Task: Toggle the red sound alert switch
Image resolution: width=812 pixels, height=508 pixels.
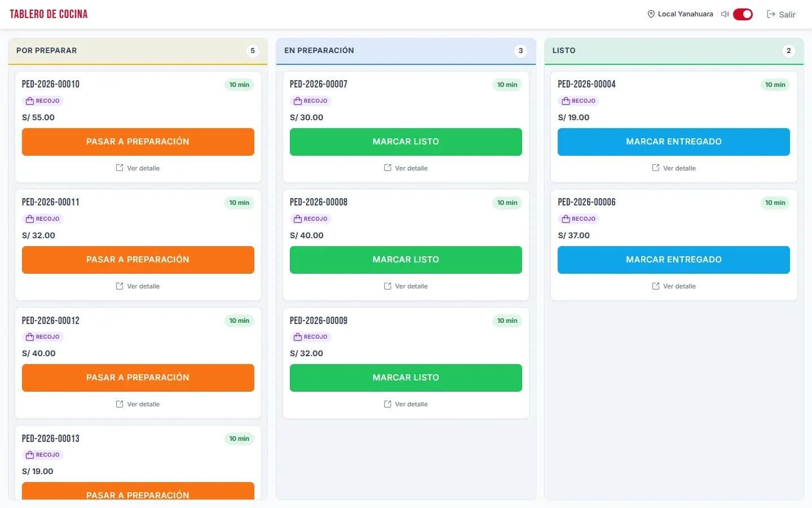Action: point(743,14)
